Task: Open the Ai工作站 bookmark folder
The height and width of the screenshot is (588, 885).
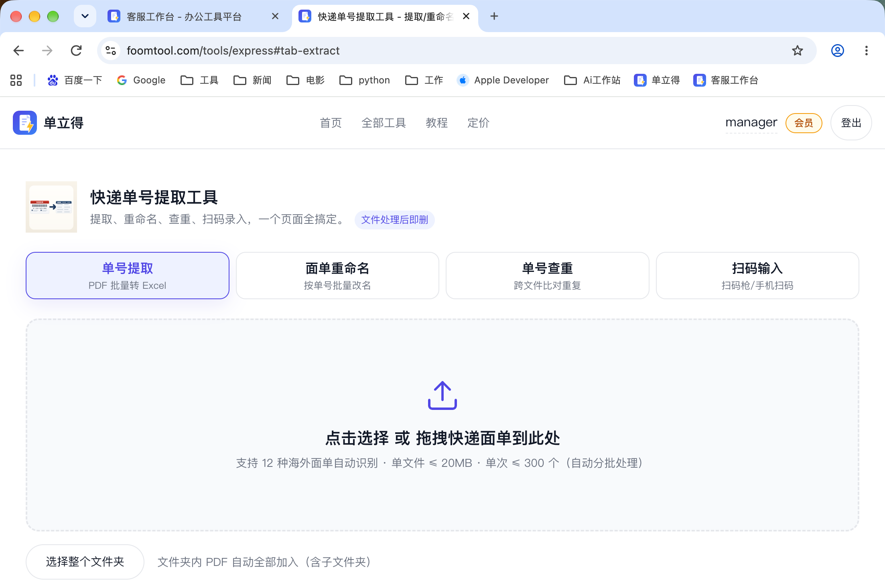Action: pyautogui.click(x=592, y=80)
